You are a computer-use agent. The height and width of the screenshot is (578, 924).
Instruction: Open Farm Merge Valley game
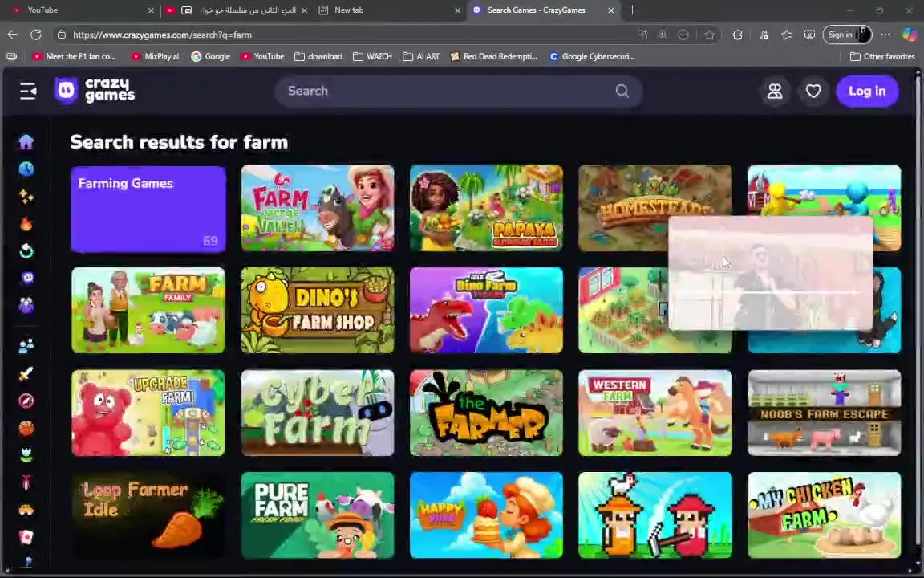pos(317,208)
